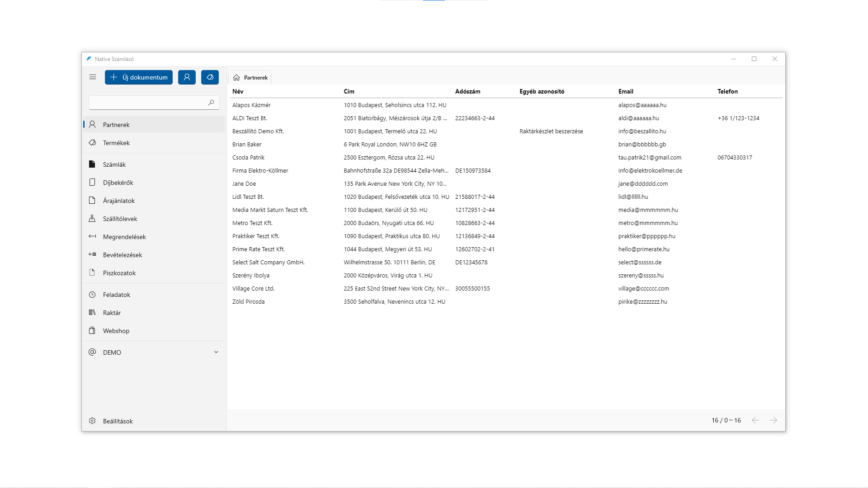Open new partner creation with person icon
Screen dimensions: 868x488
pyautogui.click(x=187, y=77)
